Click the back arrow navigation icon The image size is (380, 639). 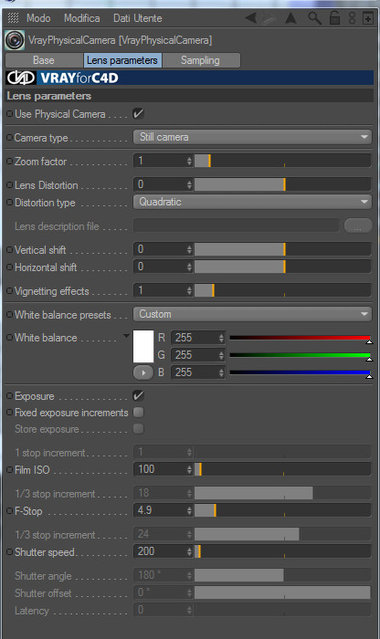coord(251,18)
